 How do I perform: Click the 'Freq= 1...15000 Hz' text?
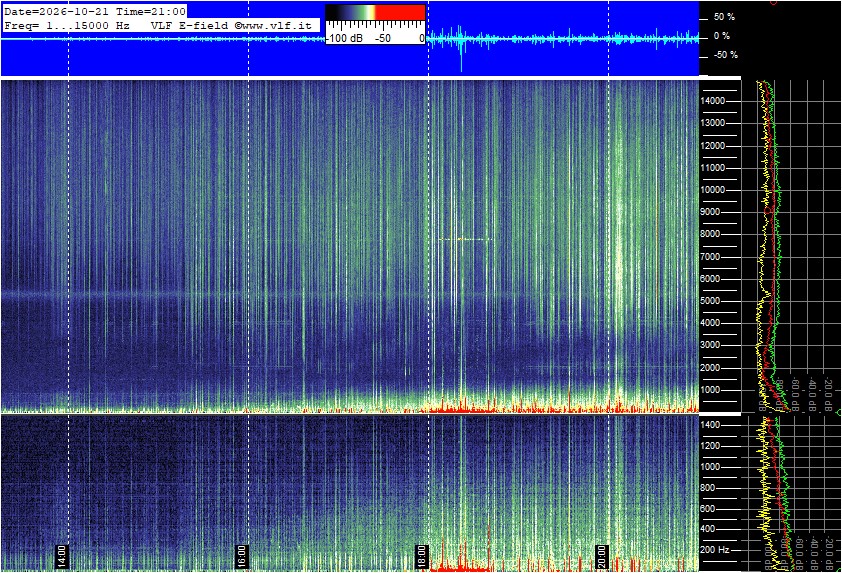pos(67,25)
